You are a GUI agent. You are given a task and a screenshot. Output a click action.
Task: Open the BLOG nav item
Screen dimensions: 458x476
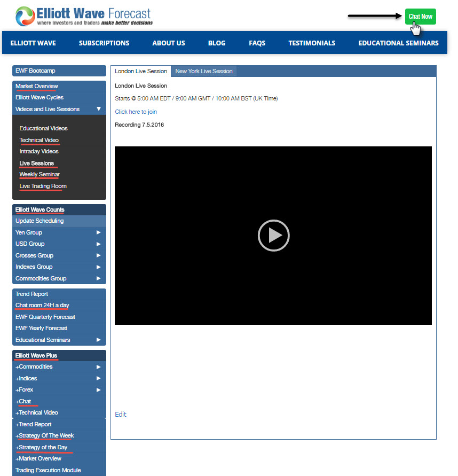[x=217, y=43]
